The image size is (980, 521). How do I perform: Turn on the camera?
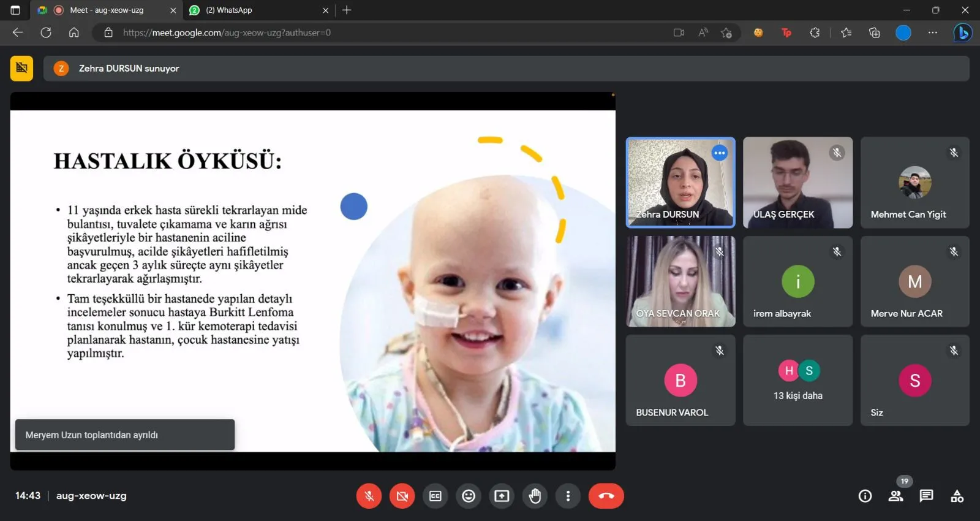coord(402,496)
